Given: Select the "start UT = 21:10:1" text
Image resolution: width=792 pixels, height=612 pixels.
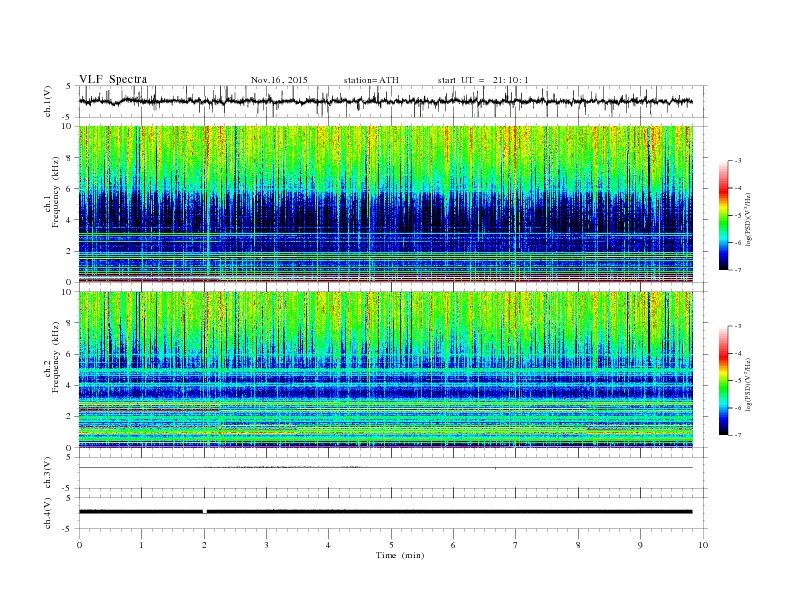Looking at the screenshot, I should [x=483, y=80].
